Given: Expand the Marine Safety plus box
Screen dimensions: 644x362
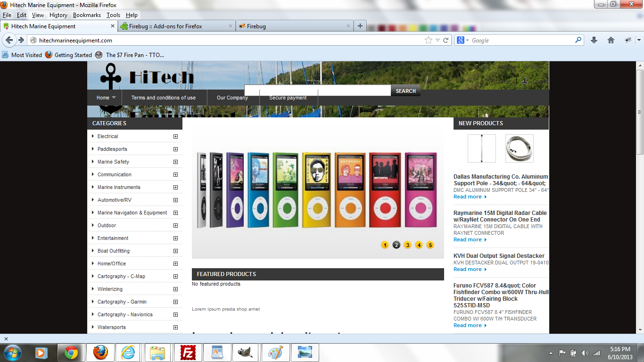Looking at the screenshot, I should pos(175,162).
